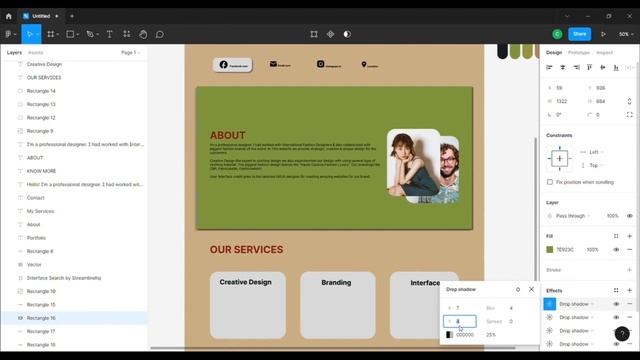Open the Fill styles grid icon
The height and width of the screenshot is (360, 640).
pyautogui.click(x=616, y=236)
